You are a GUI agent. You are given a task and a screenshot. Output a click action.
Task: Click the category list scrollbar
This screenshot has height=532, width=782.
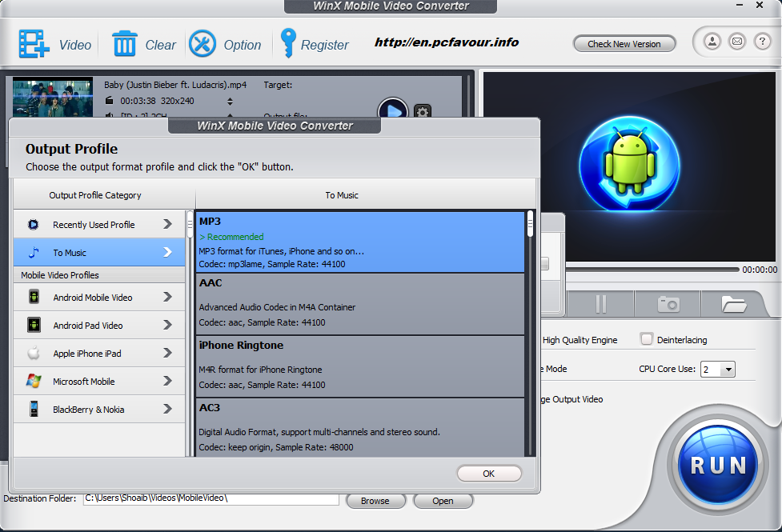190,224
